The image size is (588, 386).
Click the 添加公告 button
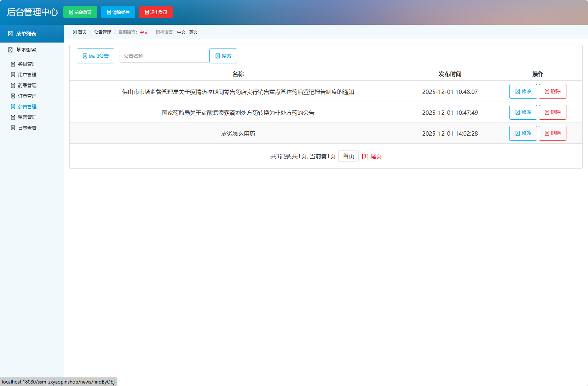[x=95, y=56]
